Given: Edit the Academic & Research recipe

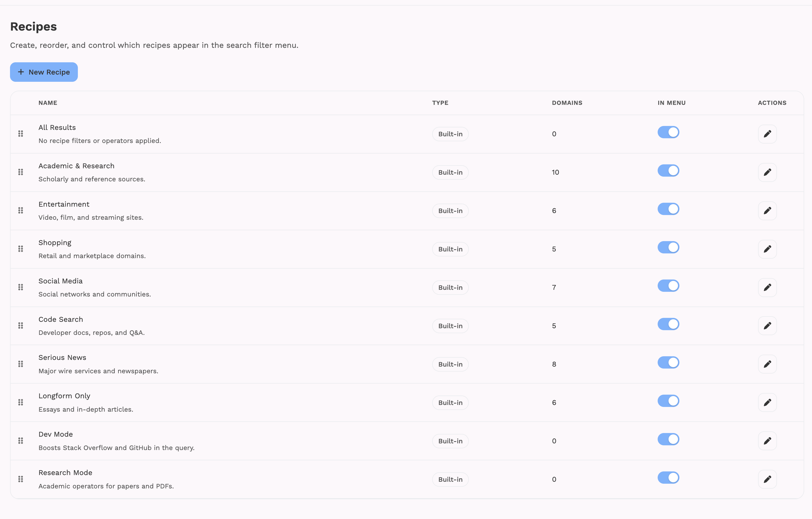Looking at the screenshot, I should click(x=767, y=172).
